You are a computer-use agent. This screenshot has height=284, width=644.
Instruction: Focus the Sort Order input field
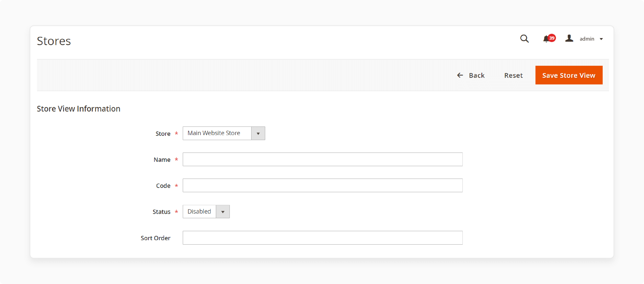click(x=323, y=237)
